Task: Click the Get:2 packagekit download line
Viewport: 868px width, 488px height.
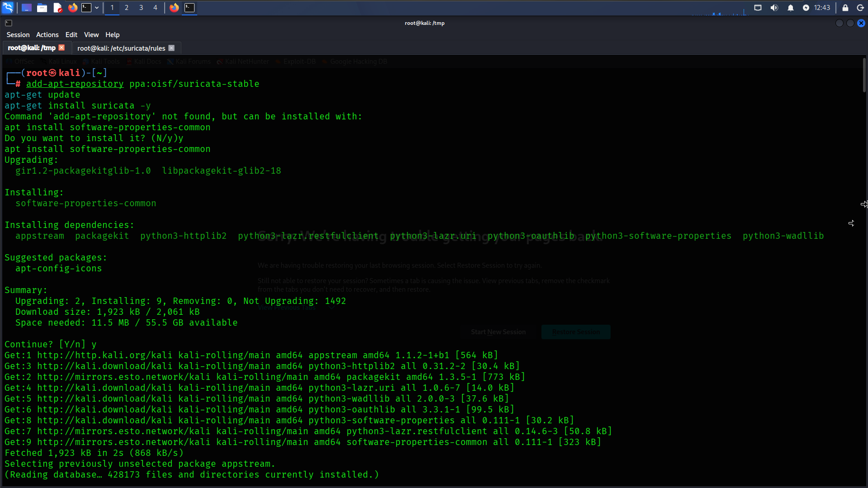Action: (x=265, y=377)
